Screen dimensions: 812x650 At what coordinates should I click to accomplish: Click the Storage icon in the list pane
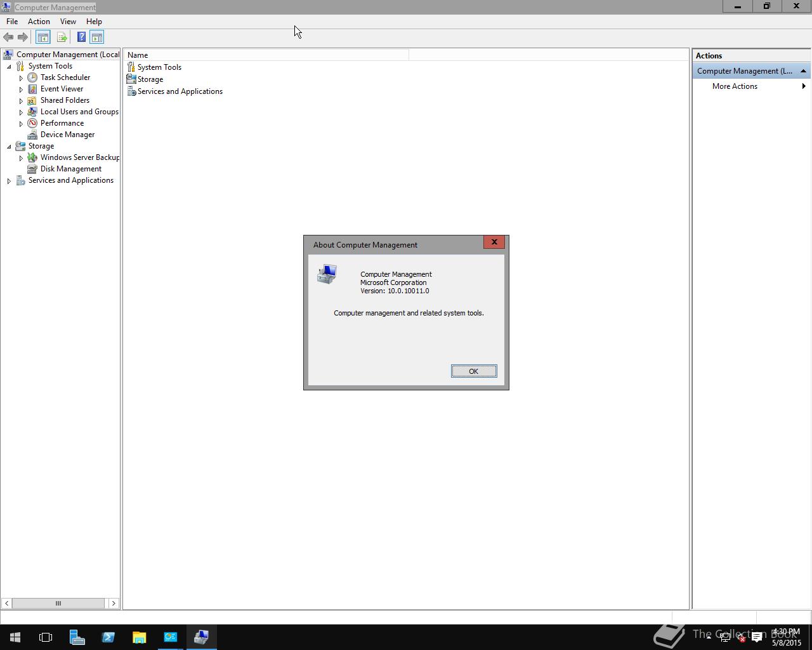pos(131,79)
